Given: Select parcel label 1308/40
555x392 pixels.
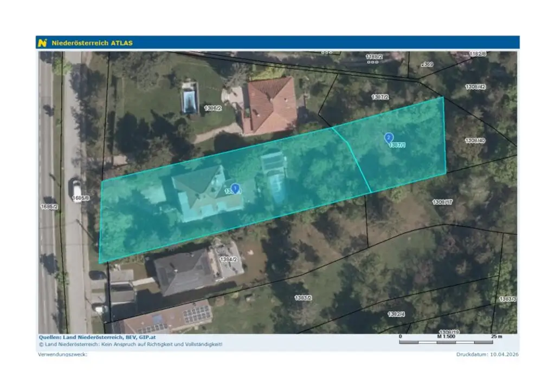Looking at the screenshot, I should (x=475, y=141).
